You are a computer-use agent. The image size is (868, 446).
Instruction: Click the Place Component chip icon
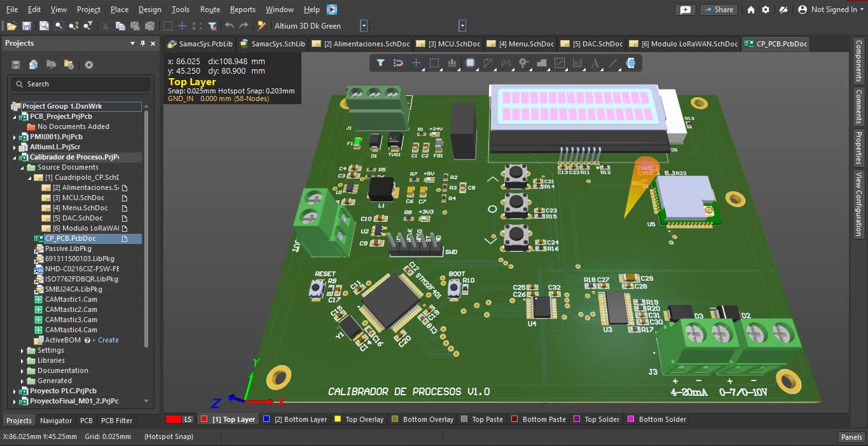click(x=470, y=63)
